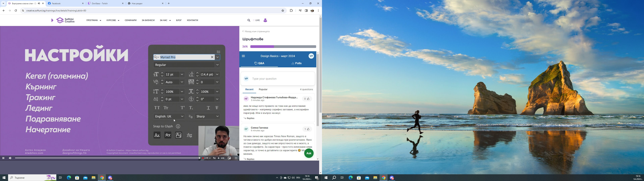Open the Q&A panel hamburger menu

pos(244,56)
